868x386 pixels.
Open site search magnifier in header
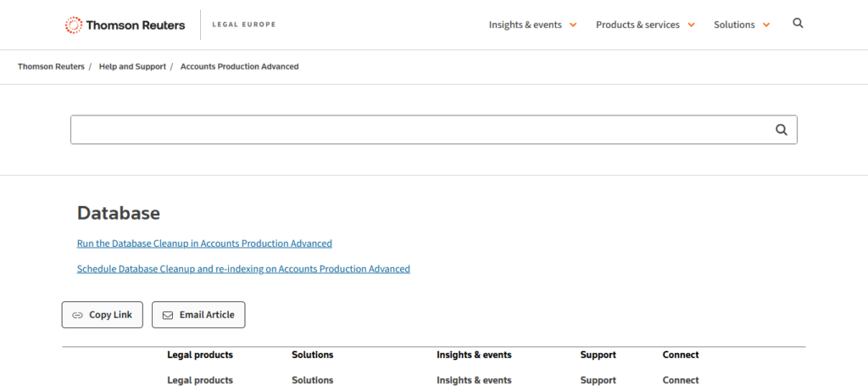click(798, 23)
